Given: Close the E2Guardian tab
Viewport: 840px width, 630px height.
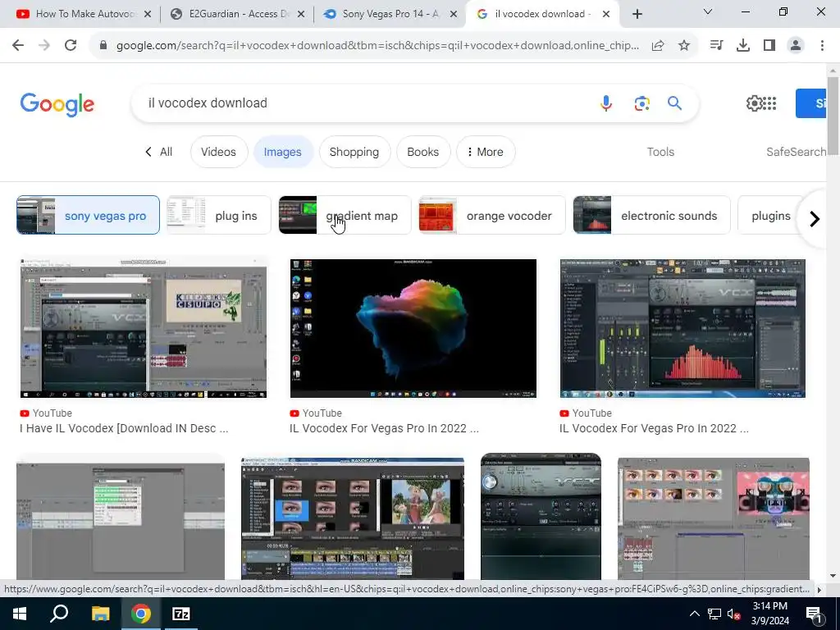Looking at the screenshot, I should coord(301,14).
